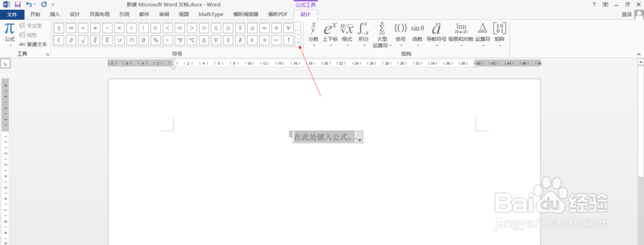This screenshot has height=245, width=644.
Task: Insert the empty set symbol
Action: 144,40
